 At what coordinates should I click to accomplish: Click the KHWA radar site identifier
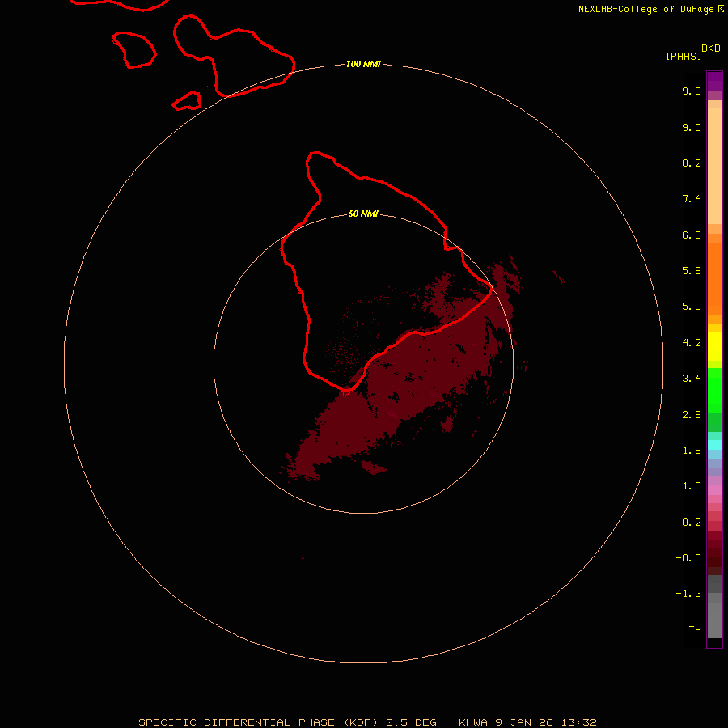click(473, 722)
